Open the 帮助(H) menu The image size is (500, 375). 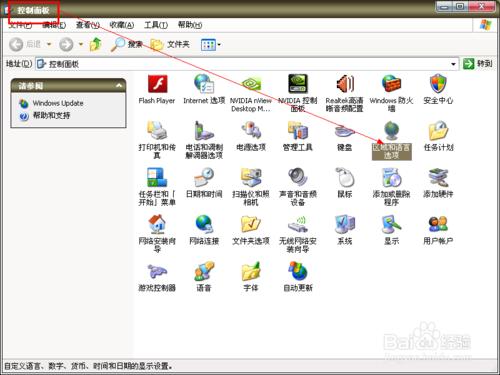click(190, 25)
